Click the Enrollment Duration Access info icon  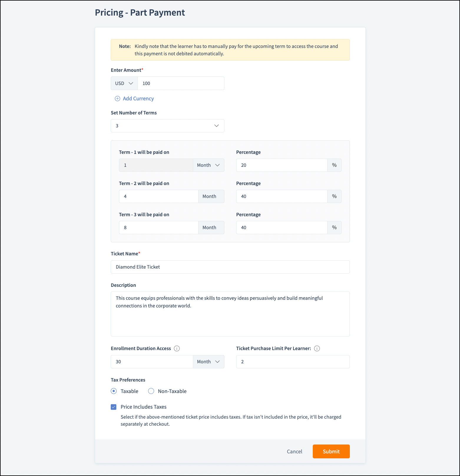[x=177, y=349]
